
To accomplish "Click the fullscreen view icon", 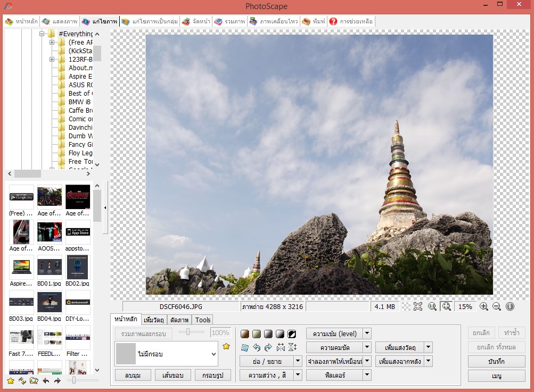I will pyautogui.click(x=418, y=306).
